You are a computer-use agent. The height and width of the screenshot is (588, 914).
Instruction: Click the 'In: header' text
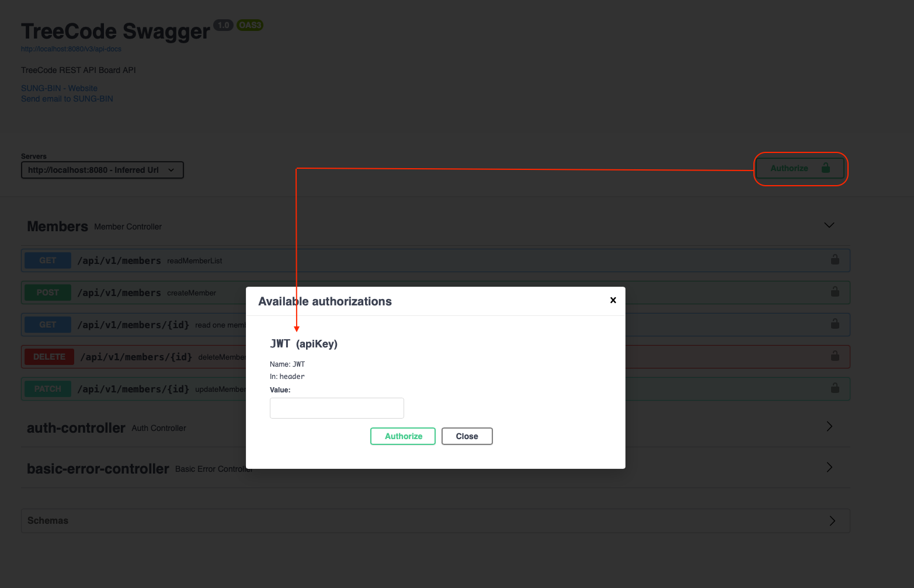point(287,377)
